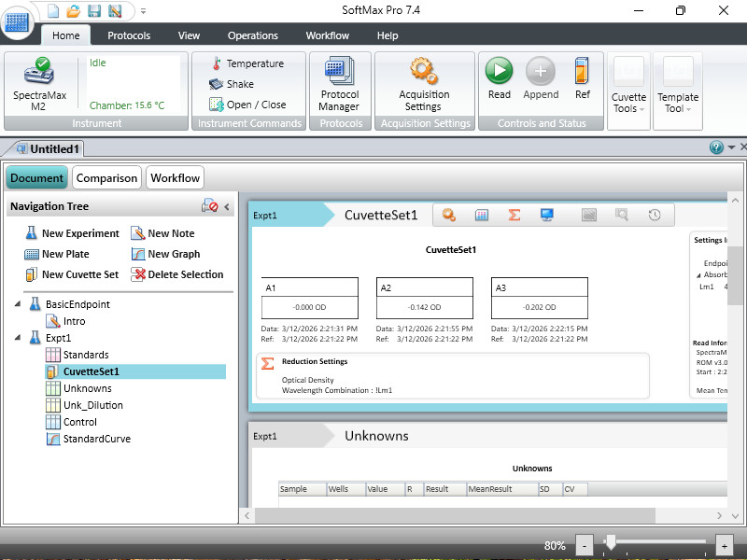This screenshot has width=747, height=560.
Task: Collapse the BasicEndpoint tree node
Action: [19, 304]
